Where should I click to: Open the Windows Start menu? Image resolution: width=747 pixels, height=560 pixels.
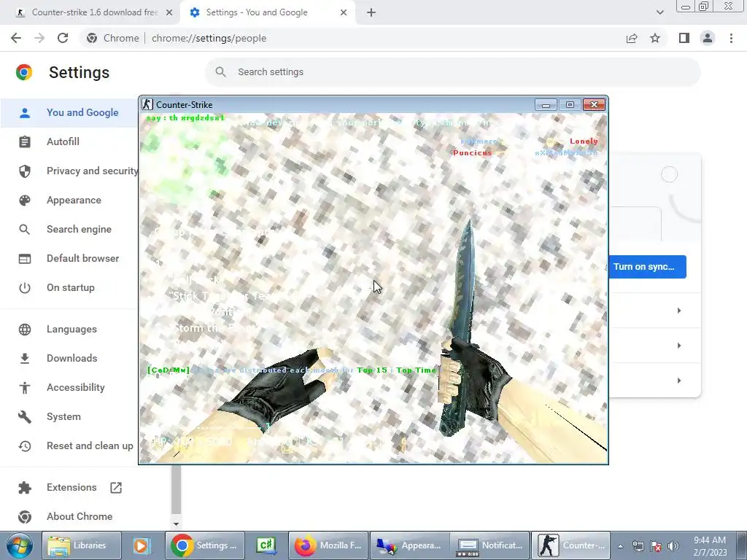19,545
